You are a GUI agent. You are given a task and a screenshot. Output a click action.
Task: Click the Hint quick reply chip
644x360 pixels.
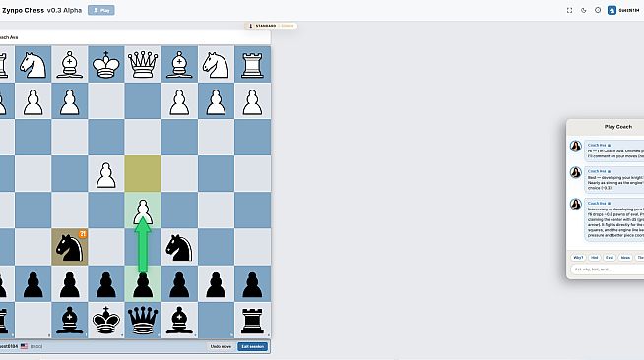[x=595, y=258]
